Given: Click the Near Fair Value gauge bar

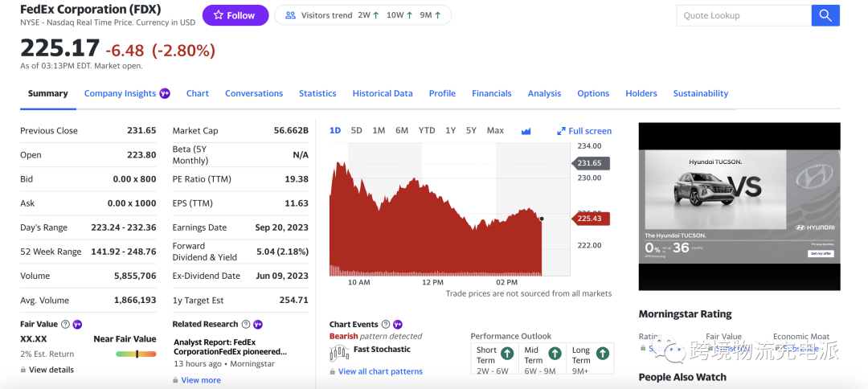Looking at the screenshot, I should point(136,354).
